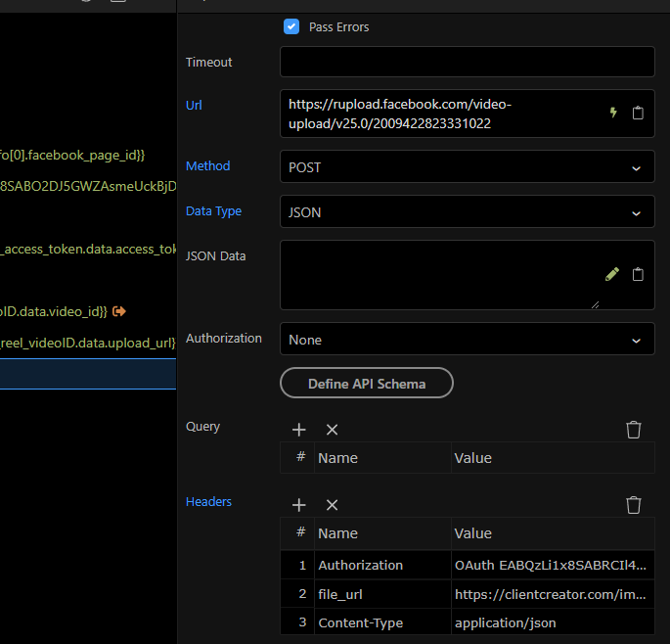Remove selected header with X icon
670x644 pixels.
(332, 505)
